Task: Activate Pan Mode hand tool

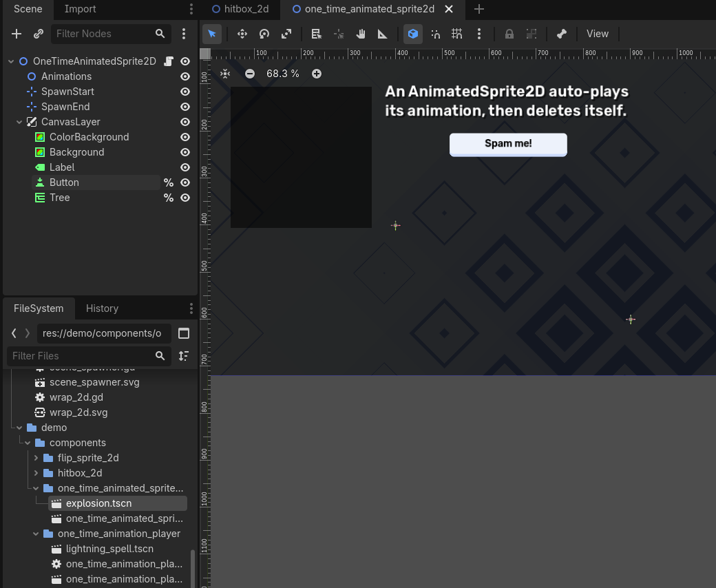Action: (x=361, y=34)
